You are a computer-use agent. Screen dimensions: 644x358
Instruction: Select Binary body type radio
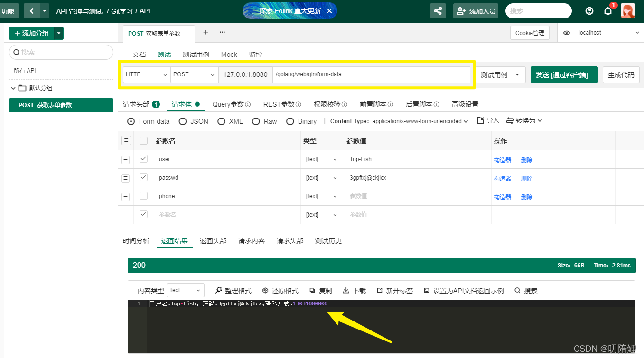[x=290, y=121]
